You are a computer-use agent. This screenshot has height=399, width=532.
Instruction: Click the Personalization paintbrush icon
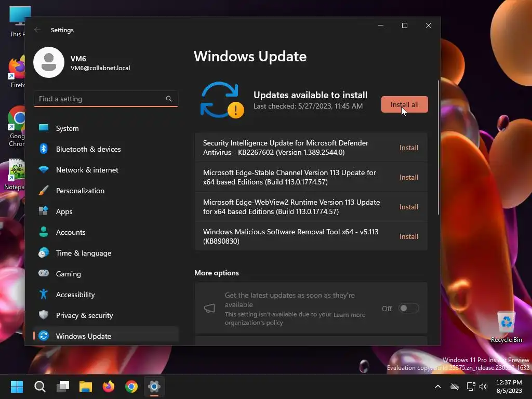point(44,190)
